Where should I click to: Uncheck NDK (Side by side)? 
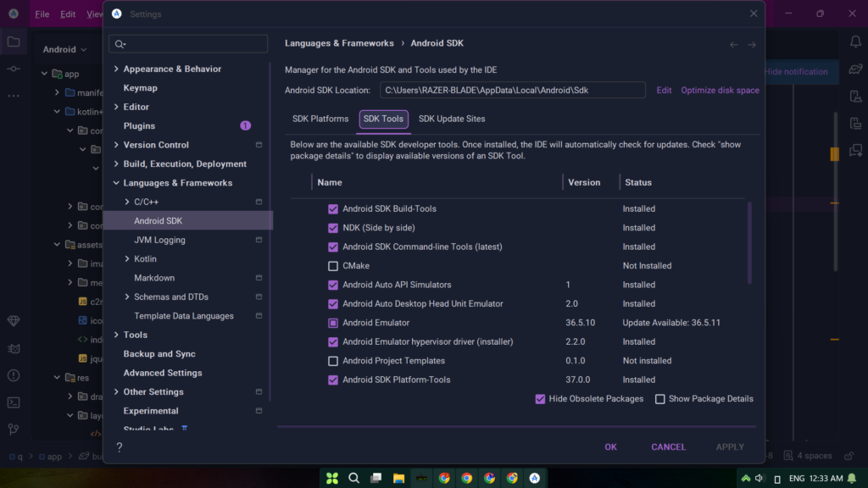pos(332,228)
